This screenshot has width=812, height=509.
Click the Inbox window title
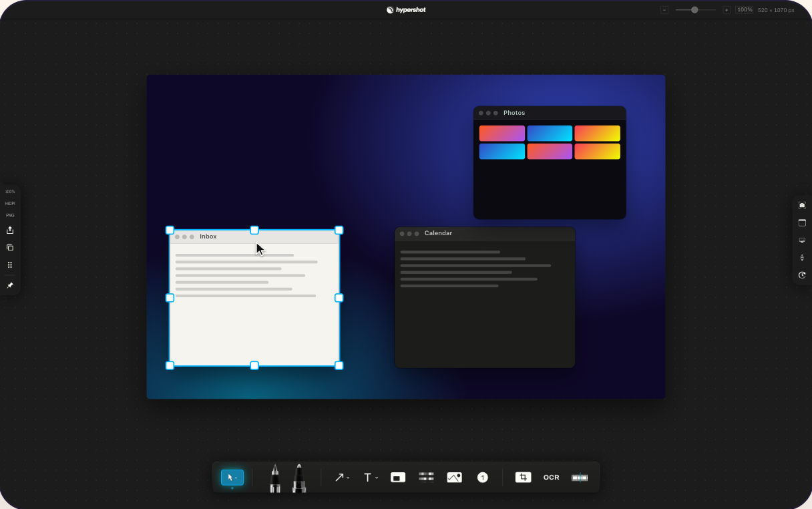click(x=208, y=236)
